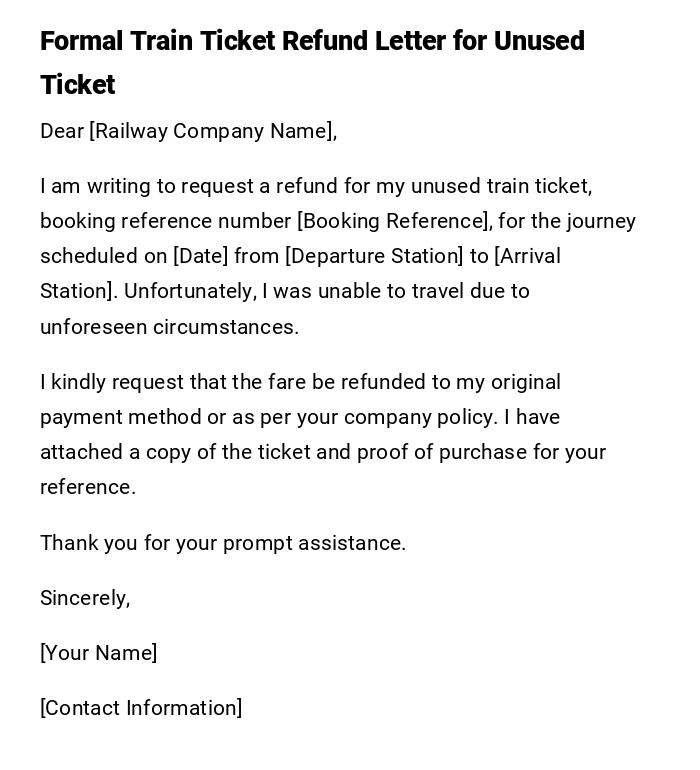This screenshot has height=770, width=700.
Task: Click the words "unforeseen circumstances"
Action: tap(169, 327)
